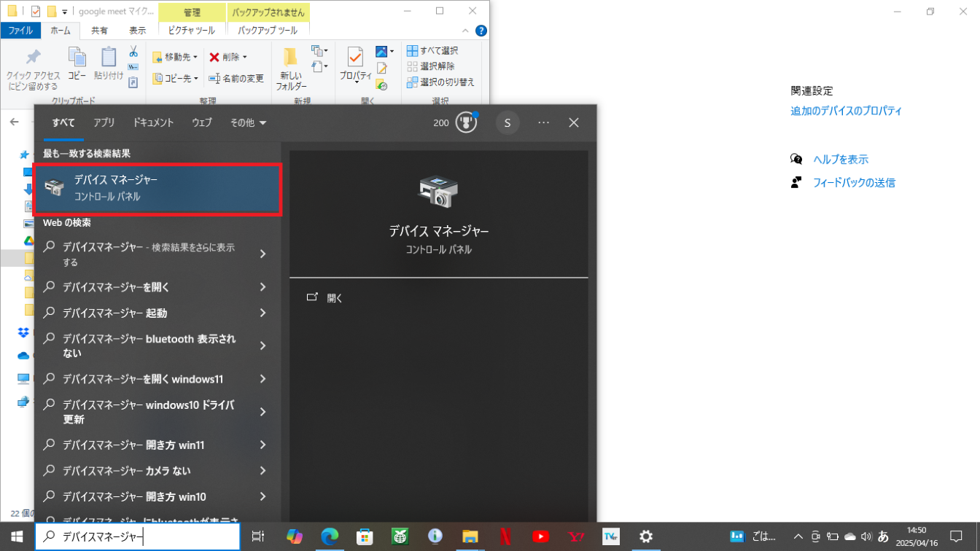Switch to the アプリ search filter tab
Image resolution: width=980 pixels, height=551 pixels.
tap(104, 122)
